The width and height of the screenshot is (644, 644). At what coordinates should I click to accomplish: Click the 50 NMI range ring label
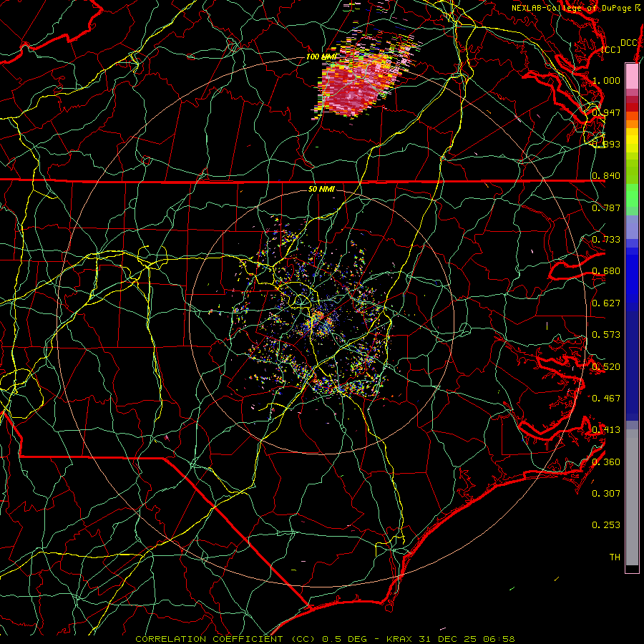321,189
